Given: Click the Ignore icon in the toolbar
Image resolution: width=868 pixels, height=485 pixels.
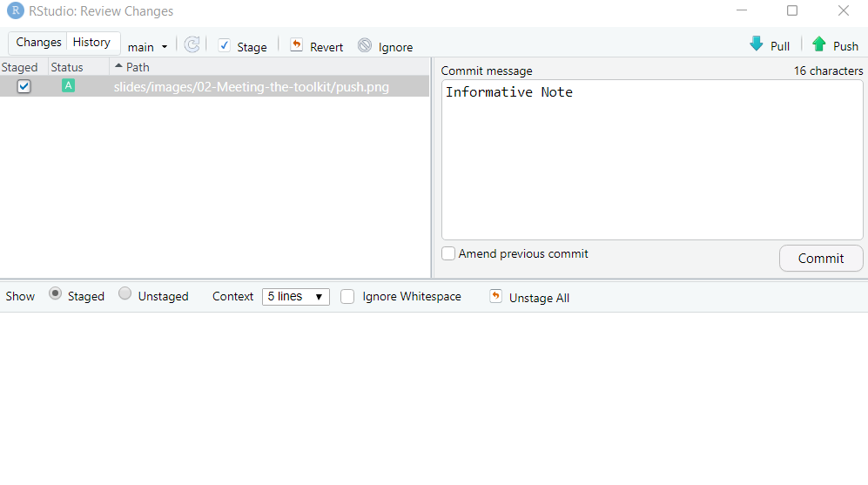Looking at the screenshot, I should coord(365,46).
